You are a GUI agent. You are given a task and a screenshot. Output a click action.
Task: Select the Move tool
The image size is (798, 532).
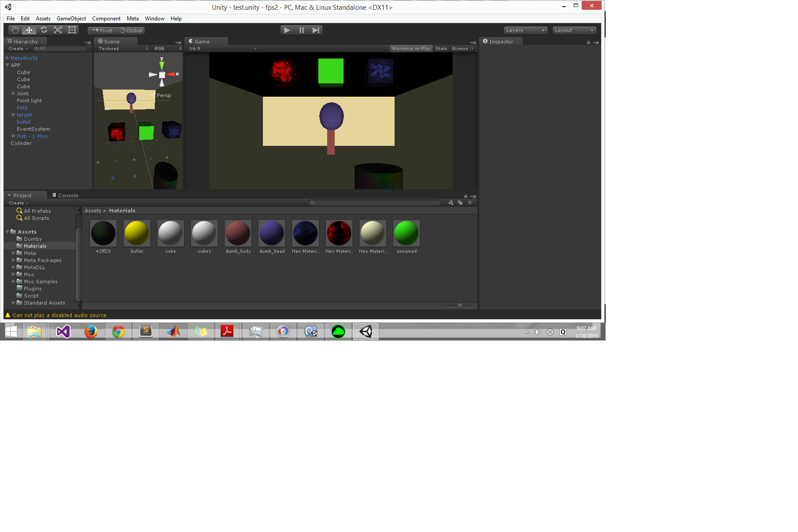(29, 30)
